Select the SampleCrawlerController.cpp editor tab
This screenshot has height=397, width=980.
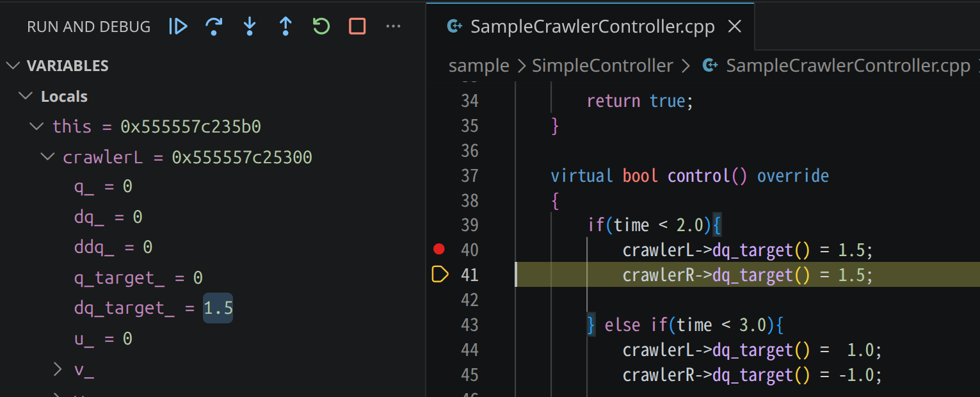point(591,26)
